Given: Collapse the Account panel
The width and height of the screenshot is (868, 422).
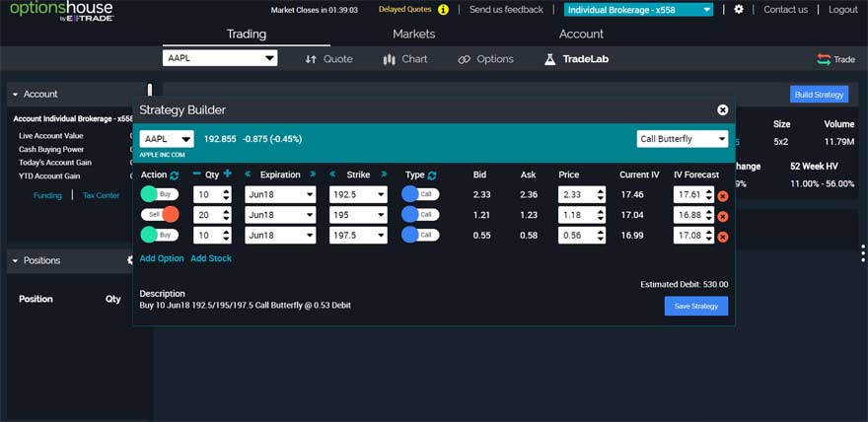Looking at the screenshot, I should [x=15, y=95].
